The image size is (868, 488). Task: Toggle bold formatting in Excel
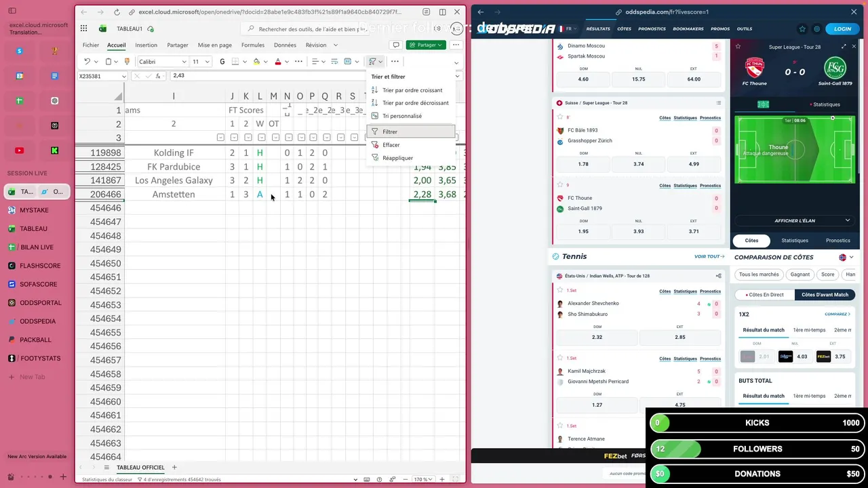(x=222, y=62)
